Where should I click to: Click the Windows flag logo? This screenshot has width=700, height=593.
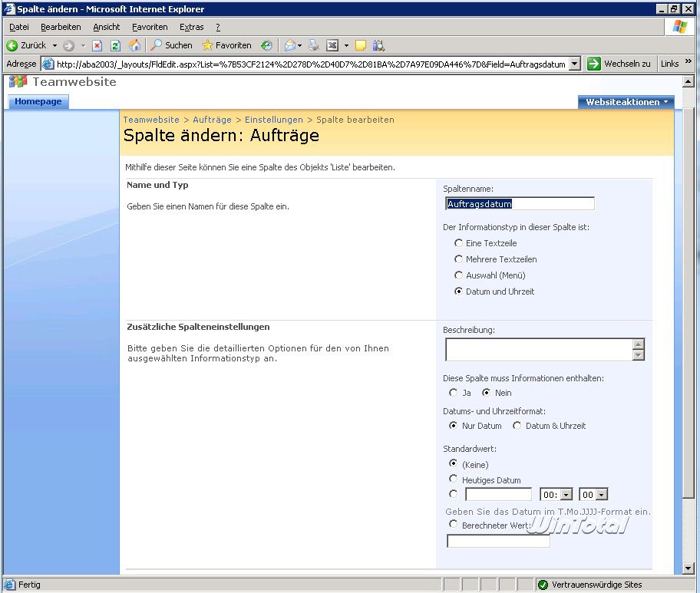tap(679, 27)
